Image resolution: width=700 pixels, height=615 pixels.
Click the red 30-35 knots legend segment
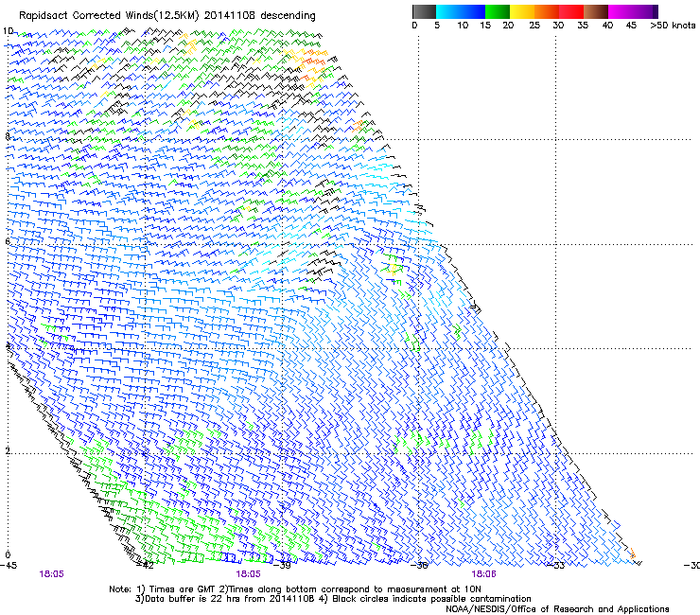point(571,11)
